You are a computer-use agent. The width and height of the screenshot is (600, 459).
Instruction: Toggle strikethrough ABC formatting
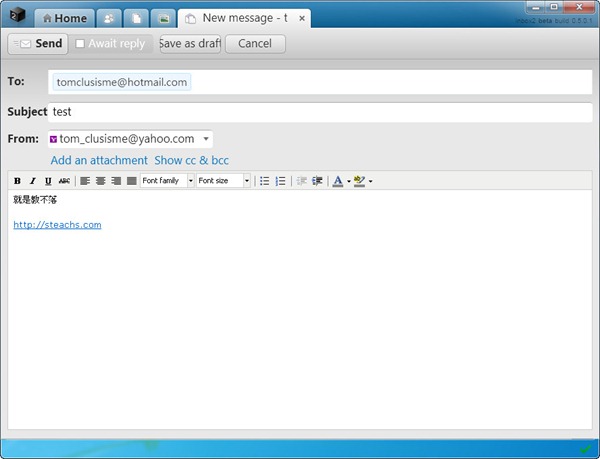[64, 181]
